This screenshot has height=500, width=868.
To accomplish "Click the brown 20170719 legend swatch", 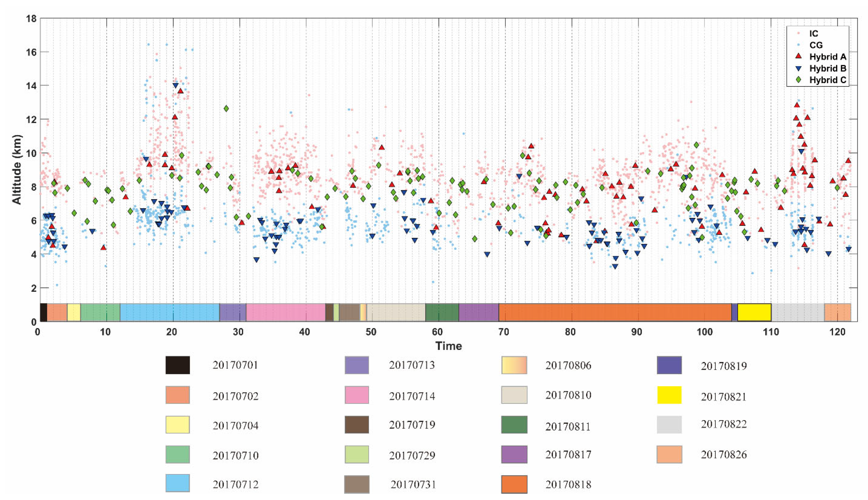I will (x=357, y=424).
